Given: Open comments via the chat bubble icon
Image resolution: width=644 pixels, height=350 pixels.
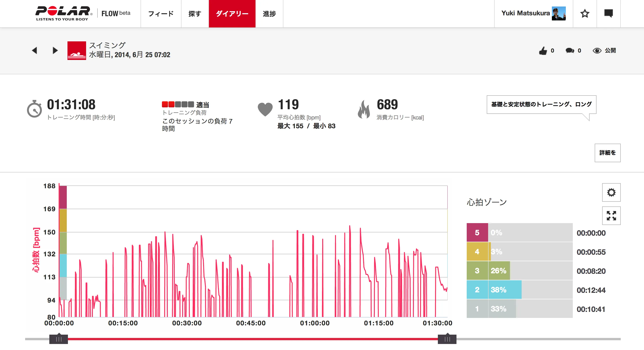Looking at the screenshot, I should [x=570, y=51].
